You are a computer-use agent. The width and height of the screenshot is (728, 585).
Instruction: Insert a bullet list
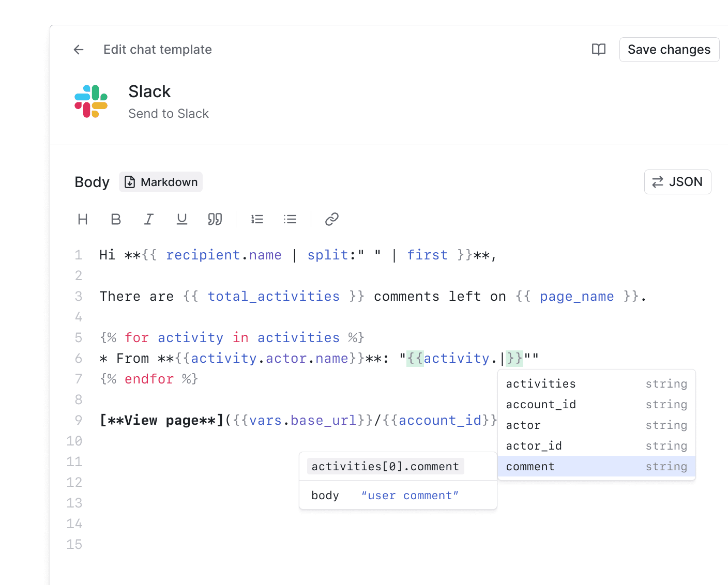click(290, 219)
